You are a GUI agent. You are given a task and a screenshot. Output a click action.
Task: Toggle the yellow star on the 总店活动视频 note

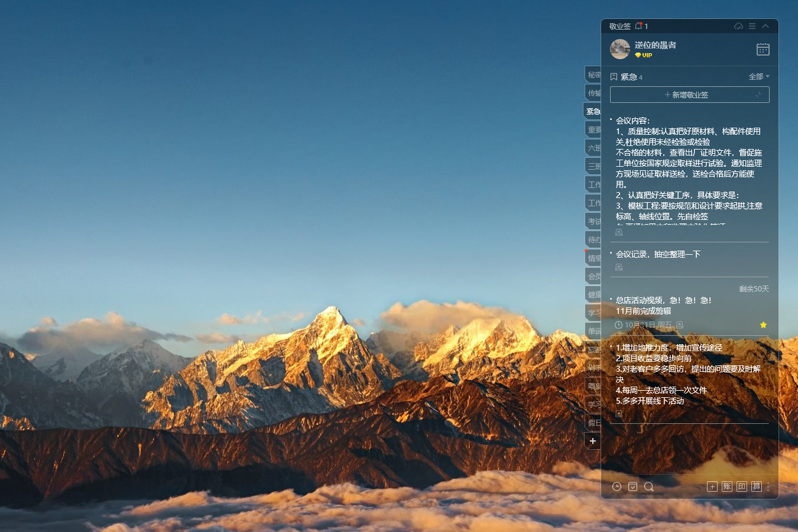pyautogui.click(x=763, y=325)
